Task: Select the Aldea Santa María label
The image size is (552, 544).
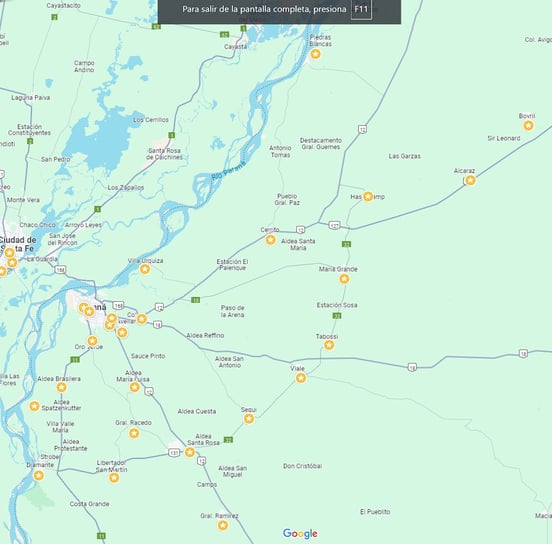Action: click(298, 244)
